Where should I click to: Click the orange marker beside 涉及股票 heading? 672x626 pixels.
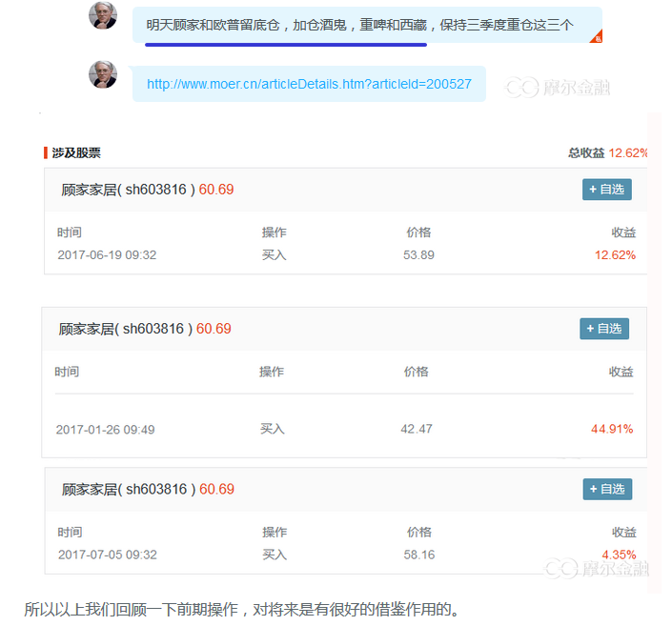46,152
